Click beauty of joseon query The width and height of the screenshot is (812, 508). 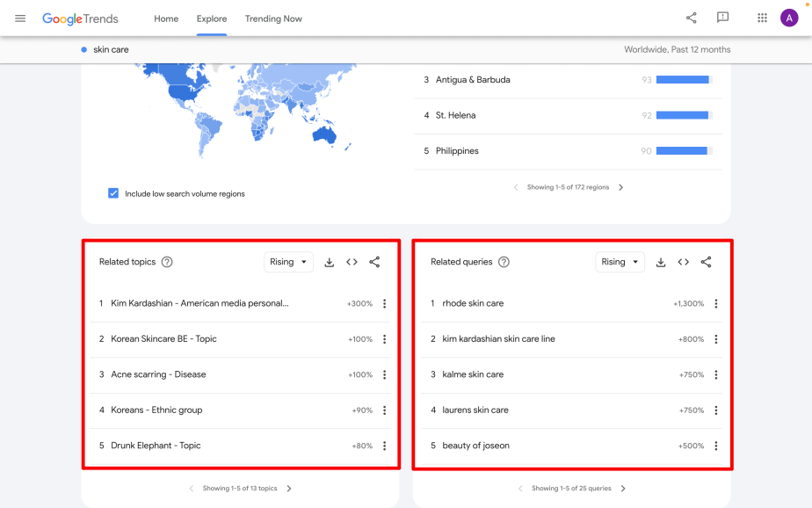click(x=476, y=446)
